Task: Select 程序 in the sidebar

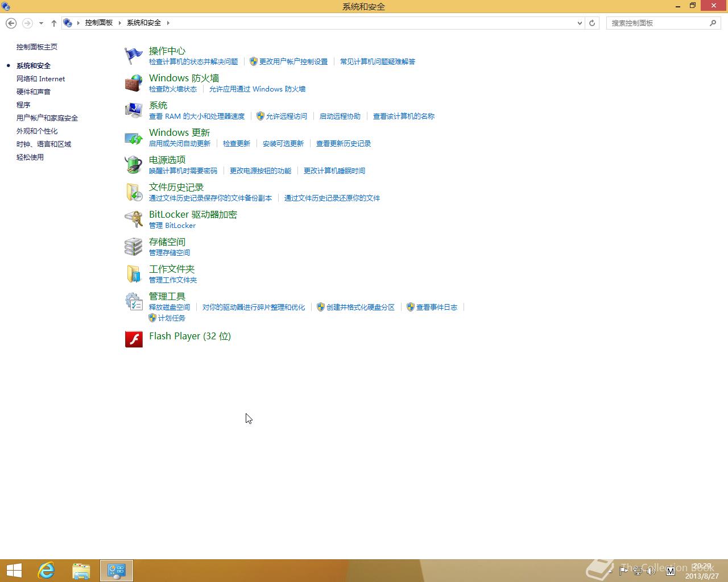Action: coord(23,105)
